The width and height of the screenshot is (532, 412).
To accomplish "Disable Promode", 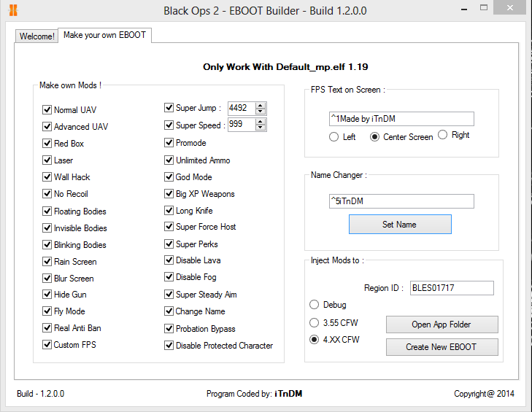I will point(169,143).
